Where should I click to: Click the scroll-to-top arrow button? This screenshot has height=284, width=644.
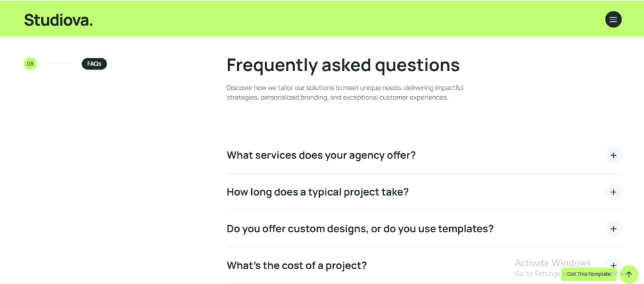(x=629, y=274)
